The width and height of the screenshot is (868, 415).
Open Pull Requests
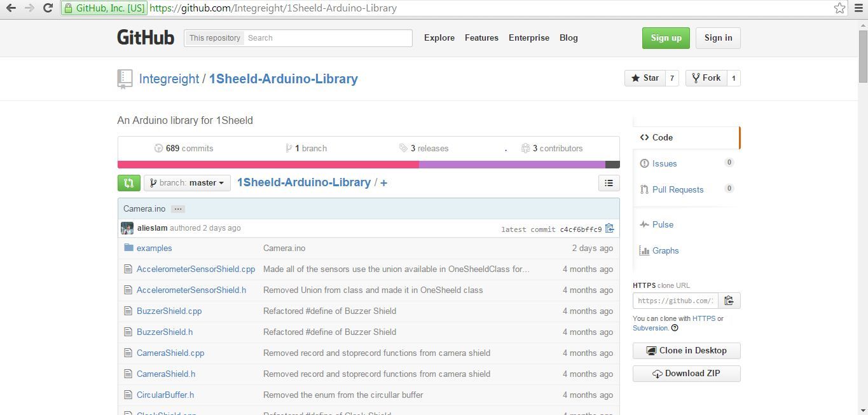point(677,189)
